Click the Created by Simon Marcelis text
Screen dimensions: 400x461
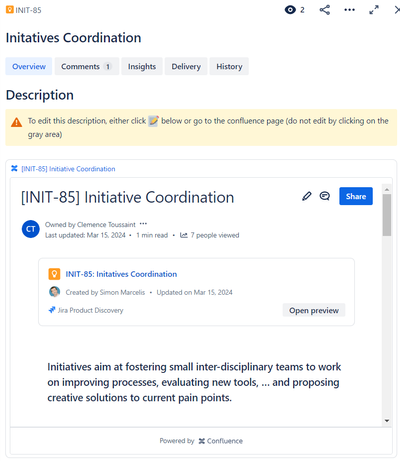click(105, 292)
